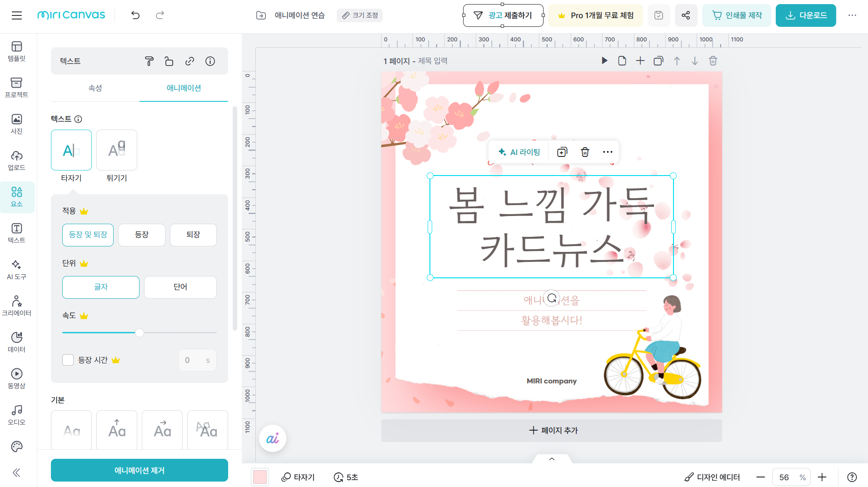868x487 pixels.
Task: Click 애니메이션 제거 button
Action: (x=140, y=471)
